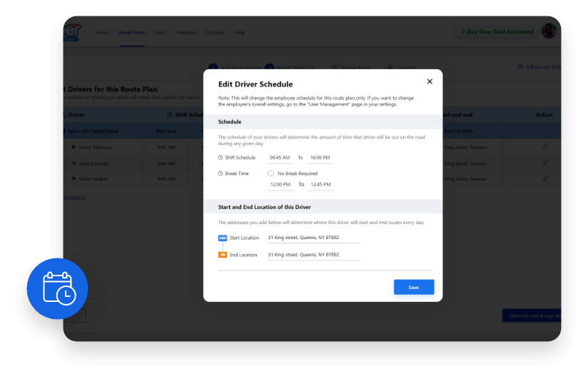Click the Shift Schedule clock icon
The width and height of the screenshot is (588, 379).
coord(220,158)
